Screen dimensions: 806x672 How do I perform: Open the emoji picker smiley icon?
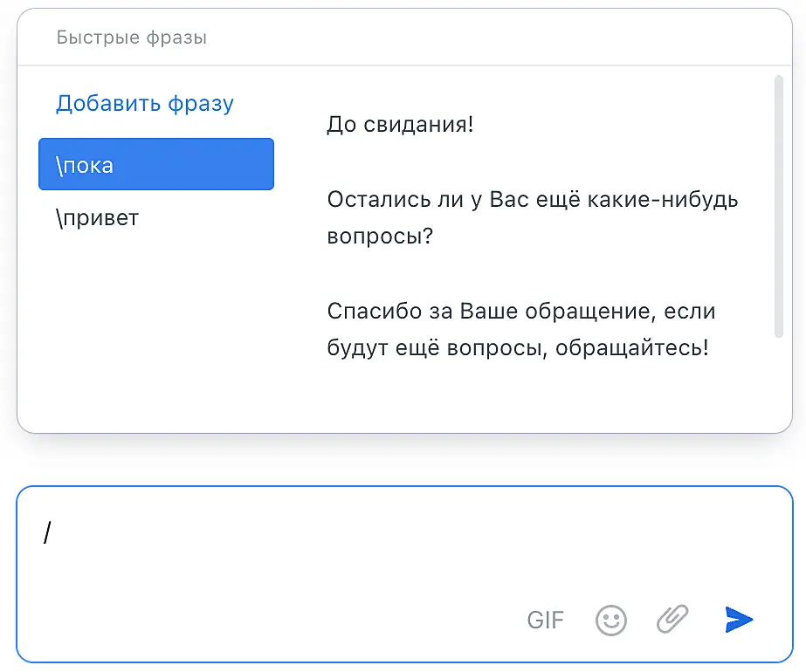(611, 621)
